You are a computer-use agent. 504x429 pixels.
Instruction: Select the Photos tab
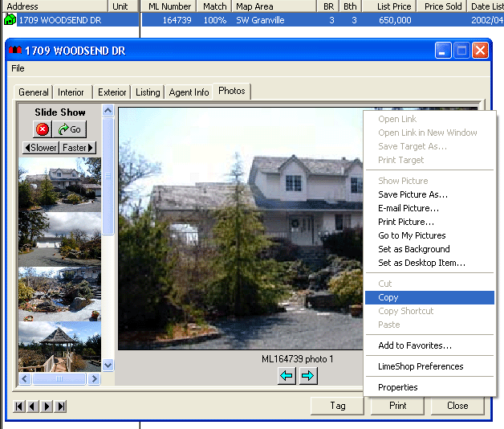[x=231, y=91]
